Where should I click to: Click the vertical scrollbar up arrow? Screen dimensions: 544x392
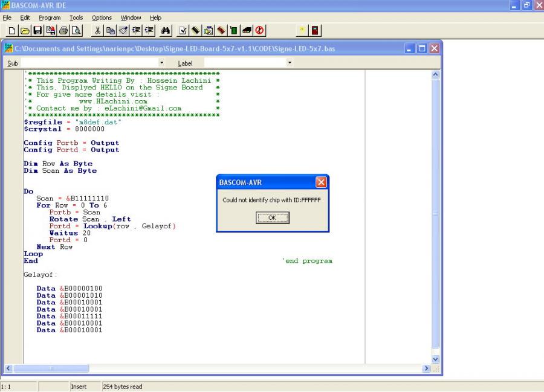click(x=435, y=74)
